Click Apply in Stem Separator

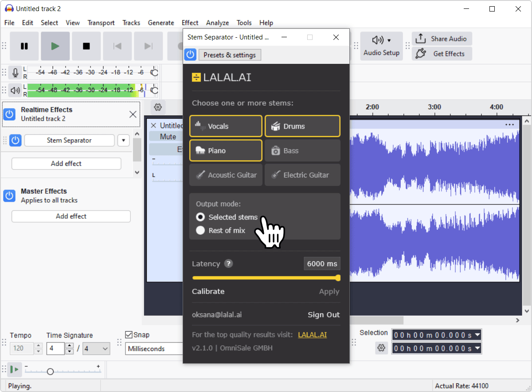[329, 292]
